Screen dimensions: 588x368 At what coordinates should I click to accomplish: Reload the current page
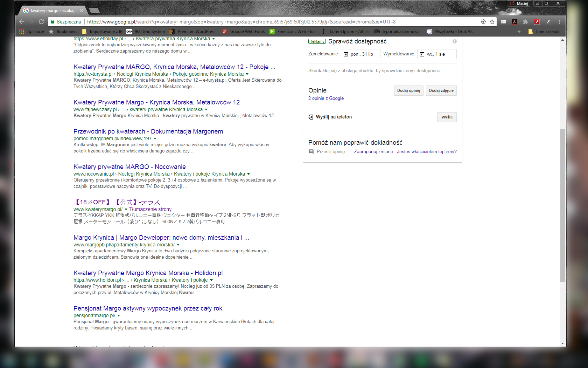click(x=41, y=22)
